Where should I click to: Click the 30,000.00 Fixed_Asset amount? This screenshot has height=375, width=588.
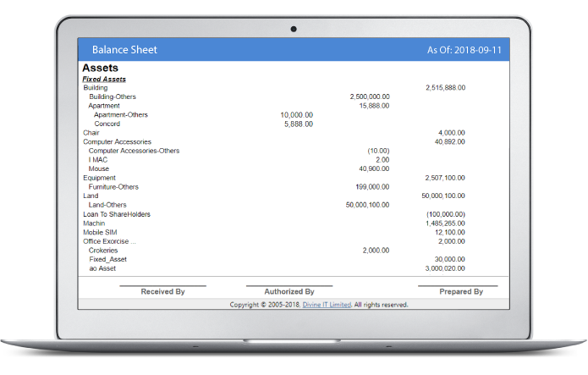point(450,259)
